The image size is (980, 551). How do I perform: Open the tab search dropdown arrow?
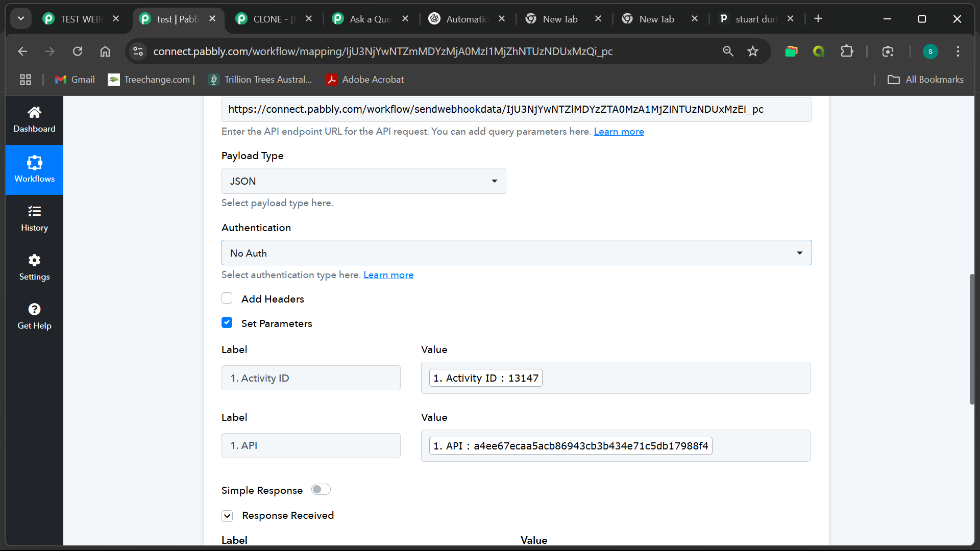coord(20,19)
